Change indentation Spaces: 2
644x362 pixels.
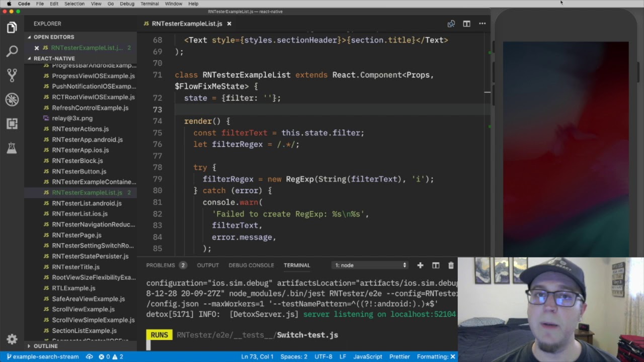click(x=294, y=356)
